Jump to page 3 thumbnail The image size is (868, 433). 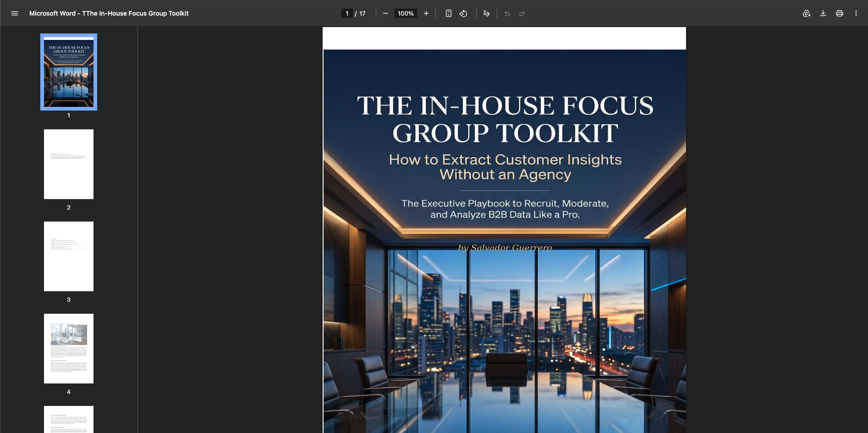coord(69,256)
